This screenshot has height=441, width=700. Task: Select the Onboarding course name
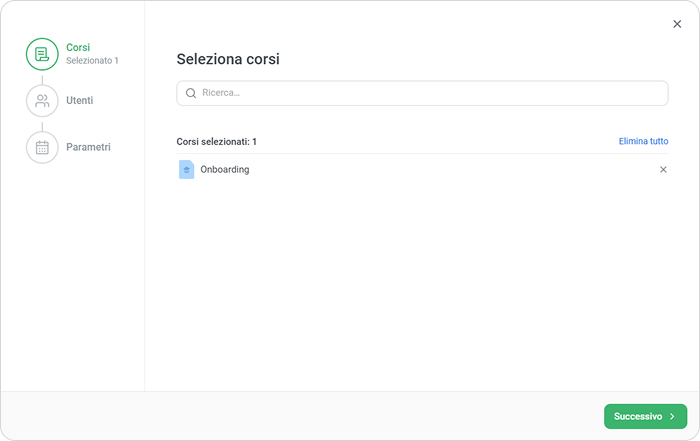(225, 169)
